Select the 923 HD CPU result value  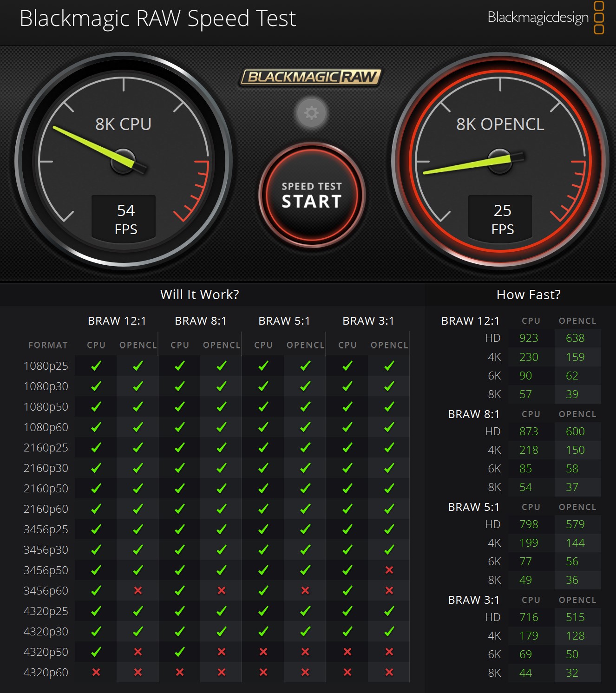[529, 338]
